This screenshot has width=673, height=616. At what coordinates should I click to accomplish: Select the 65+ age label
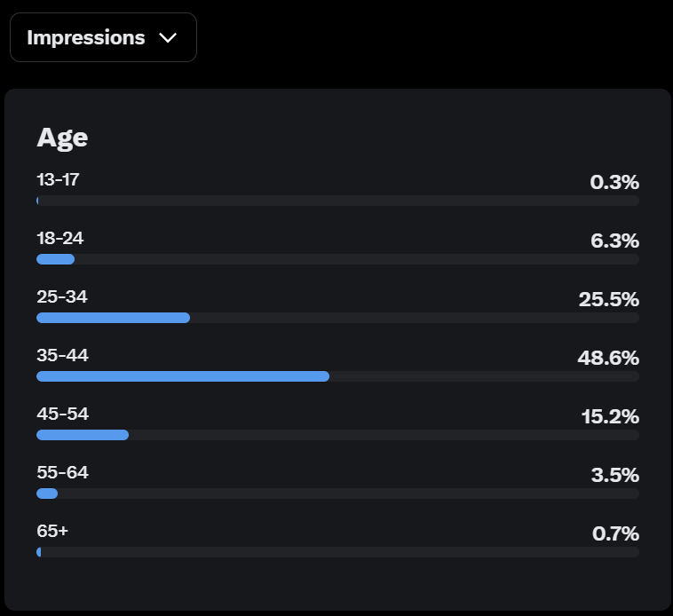[x=52, y=531]
